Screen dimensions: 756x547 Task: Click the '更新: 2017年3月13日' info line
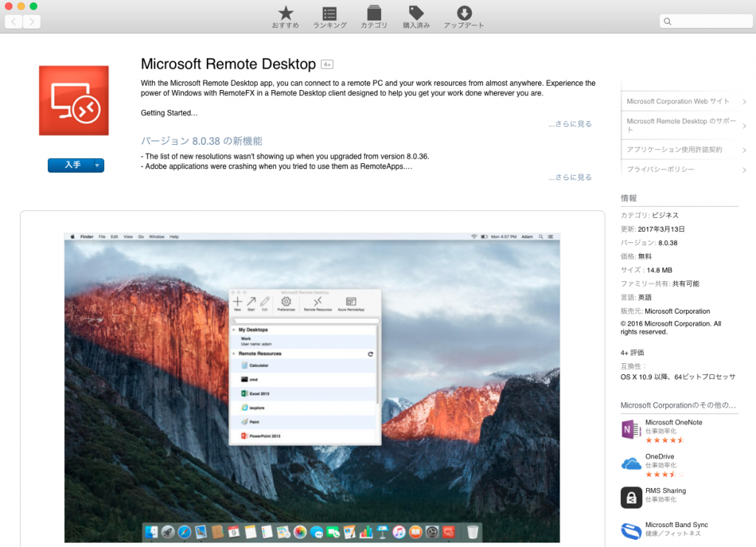coord(653,229)
